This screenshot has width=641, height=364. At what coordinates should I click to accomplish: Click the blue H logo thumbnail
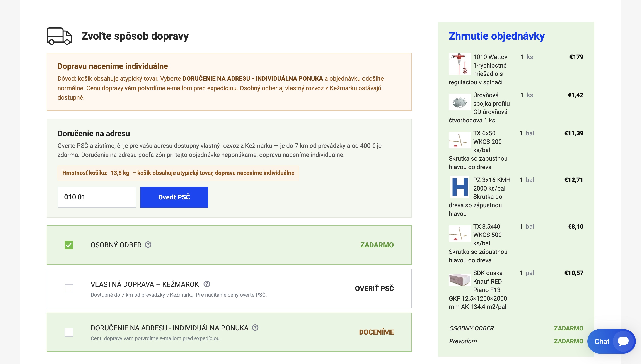(460, 187)
